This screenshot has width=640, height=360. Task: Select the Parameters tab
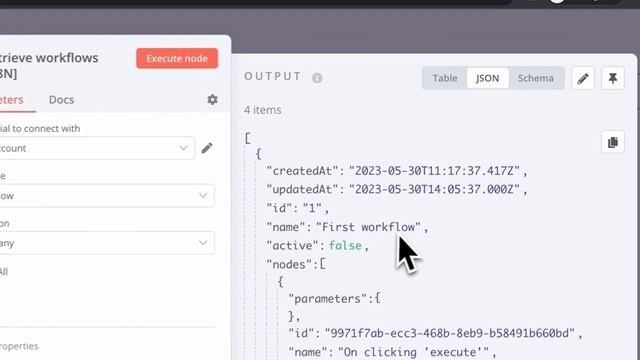(x=11, y=100)
